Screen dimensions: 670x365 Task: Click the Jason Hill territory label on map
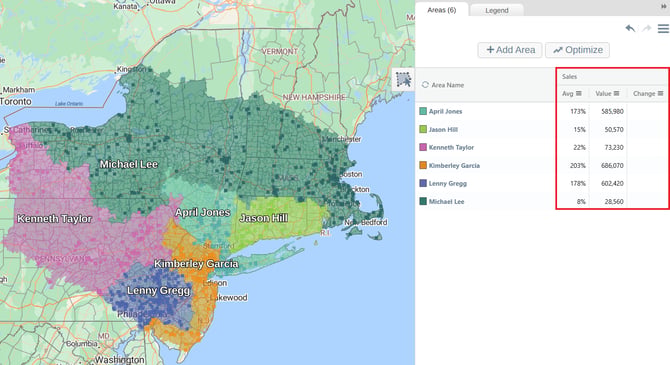(x=264, y=218)
